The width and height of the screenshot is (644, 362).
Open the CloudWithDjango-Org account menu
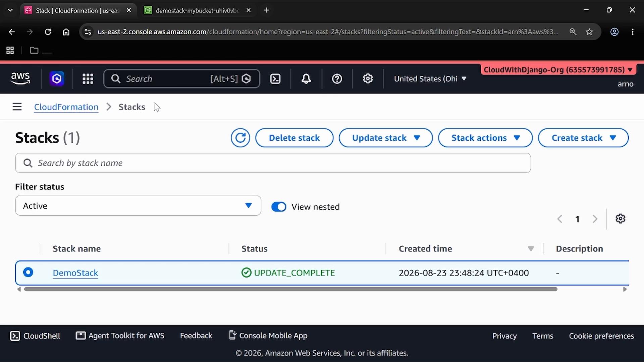(x=558, y=70)
